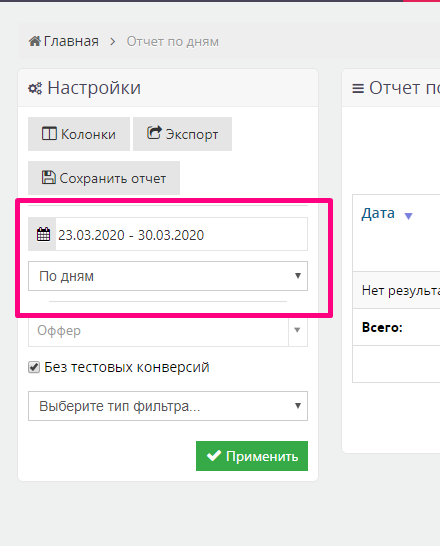Click the checkmark icon on Применить button
This screenshot has height=546, width=440.
click(x=214, y=455)
